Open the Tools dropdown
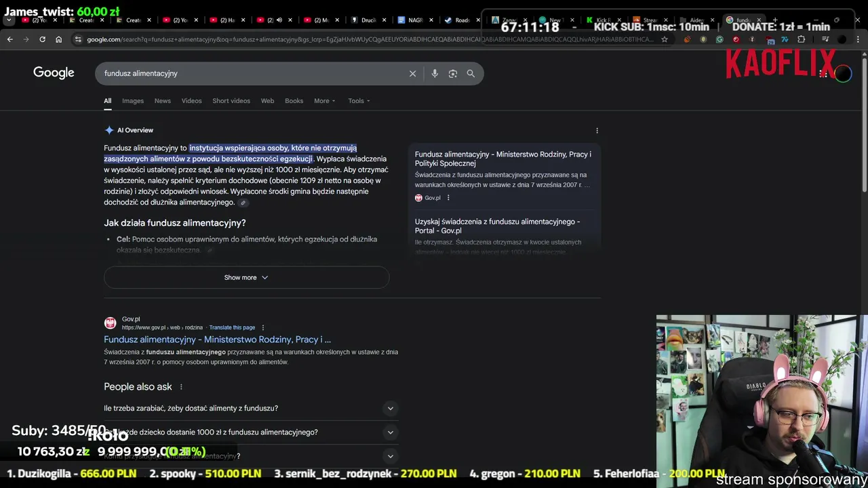Image resolution: width=868 pixels, height=488 pixels. tap(359, 101)
